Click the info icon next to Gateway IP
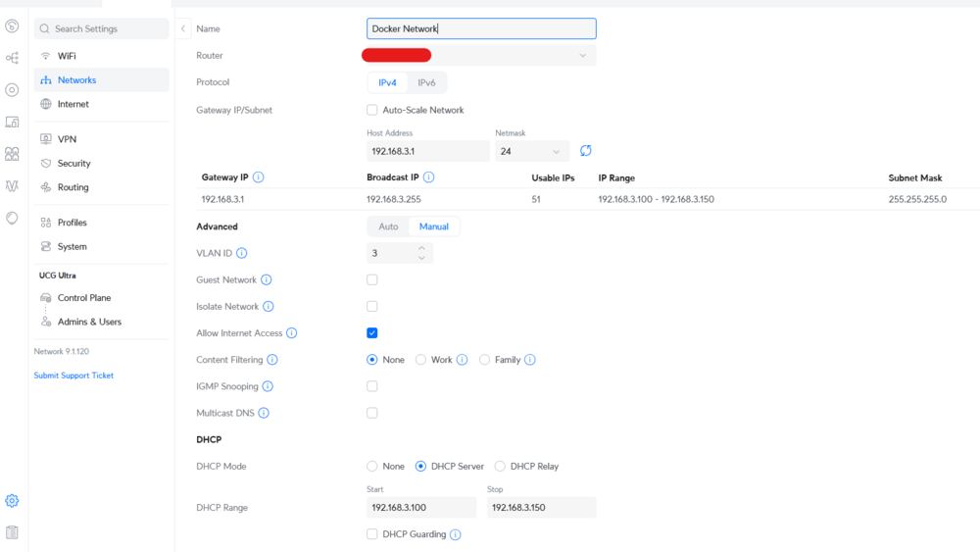Screen dimensions: 980x552 258,177
